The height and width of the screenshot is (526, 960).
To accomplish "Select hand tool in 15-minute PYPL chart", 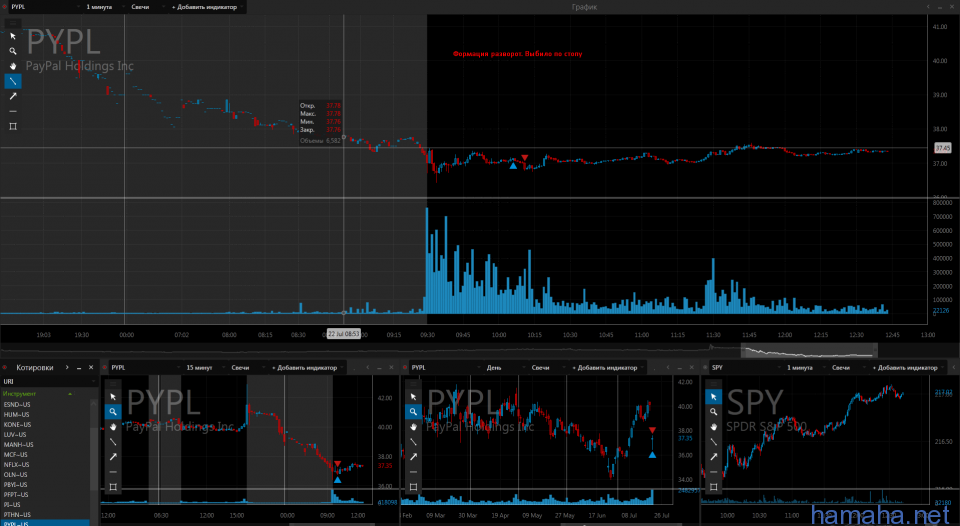I will point(113,427).
